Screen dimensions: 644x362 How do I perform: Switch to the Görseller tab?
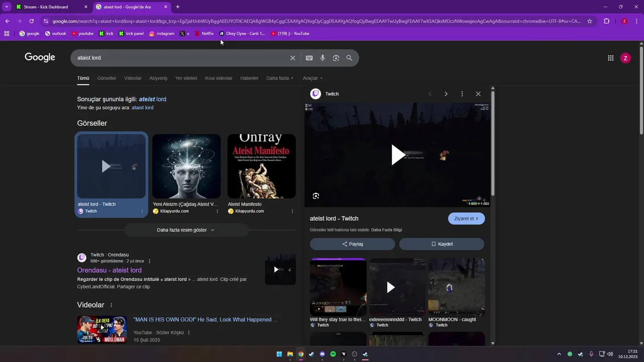click(x=107, y=78)
